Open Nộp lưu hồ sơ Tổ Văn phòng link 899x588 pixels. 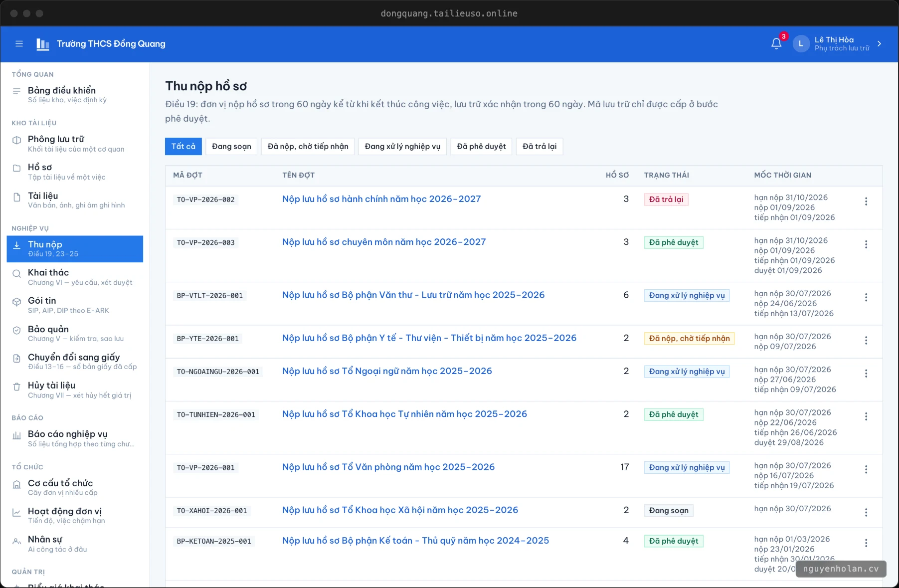[388, 467]
